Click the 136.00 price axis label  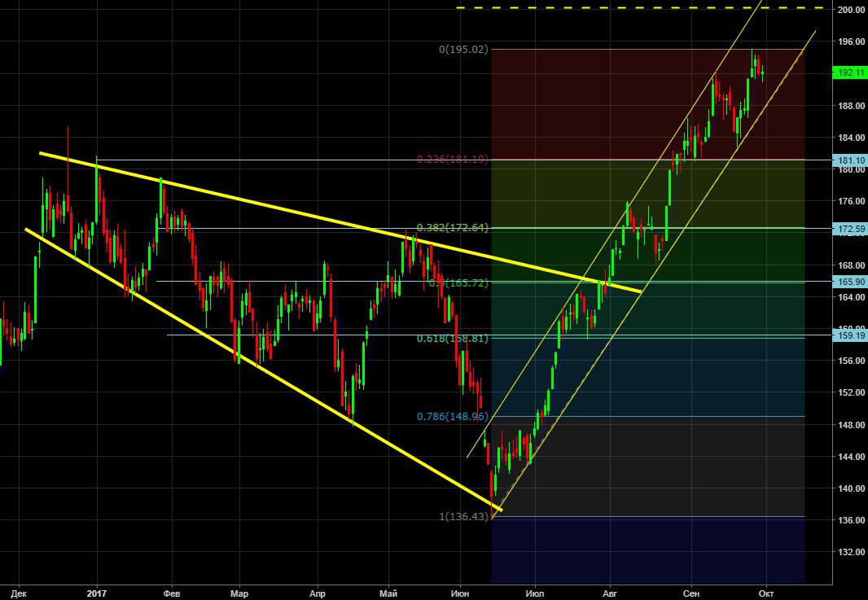tap(852, 520)
